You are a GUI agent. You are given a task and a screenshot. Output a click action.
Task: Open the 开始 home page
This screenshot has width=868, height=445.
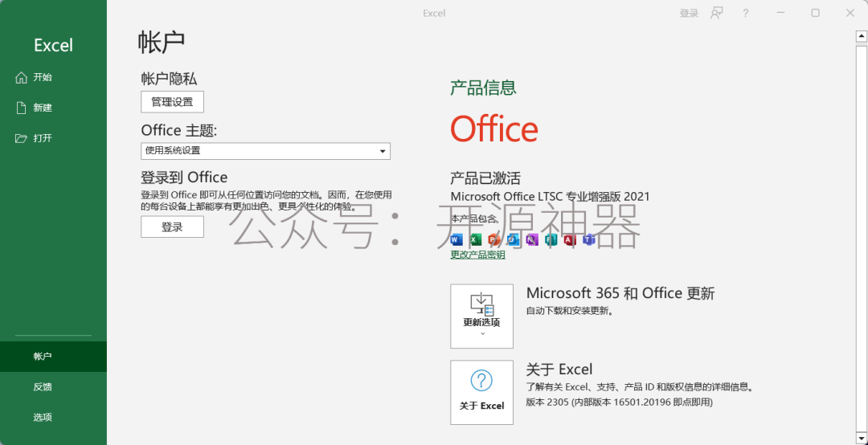53,77
